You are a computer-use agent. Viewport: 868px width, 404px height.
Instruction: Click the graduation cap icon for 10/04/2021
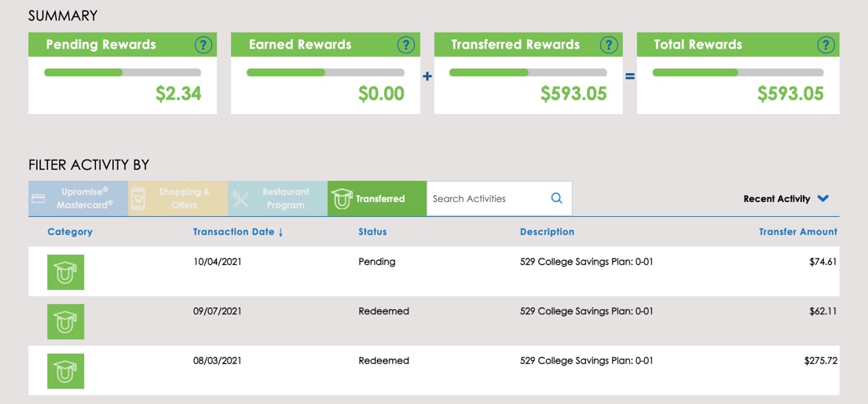point(65,272)
